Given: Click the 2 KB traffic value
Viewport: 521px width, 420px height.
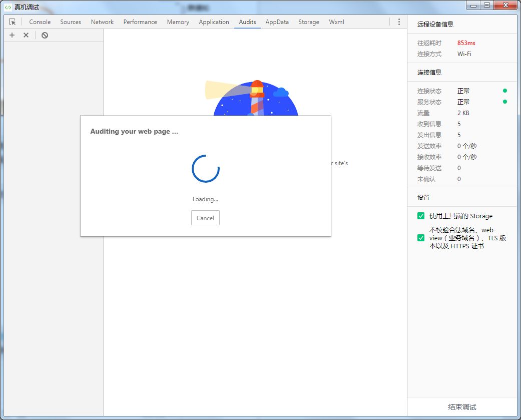Looking at the screenshot, I should 463,113.
